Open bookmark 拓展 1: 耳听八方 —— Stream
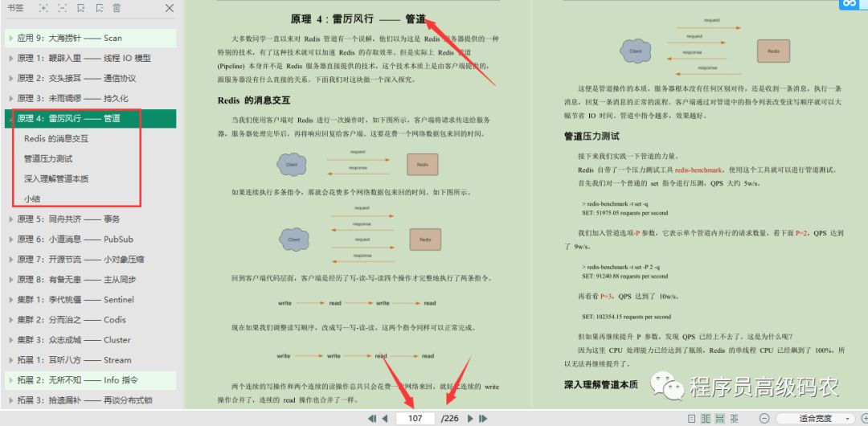 point(74,360)
